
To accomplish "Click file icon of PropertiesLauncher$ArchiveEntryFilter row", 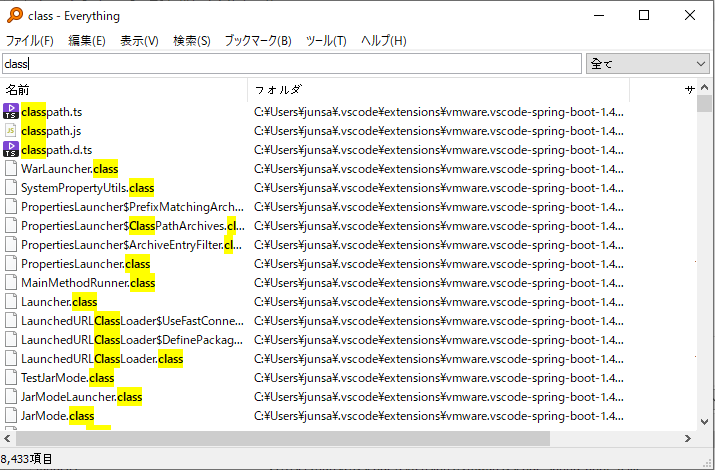I will click(x=11, y=244).
